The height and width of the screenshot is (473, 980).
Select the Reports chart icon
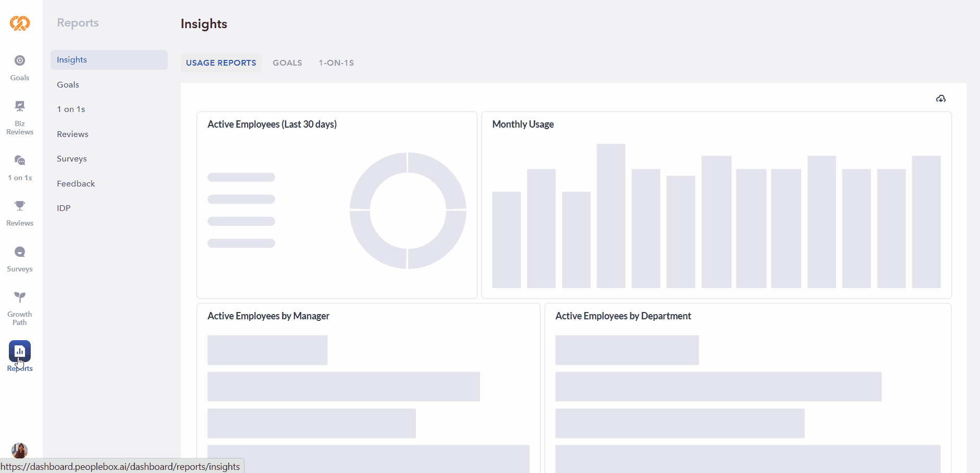point(20,351)
